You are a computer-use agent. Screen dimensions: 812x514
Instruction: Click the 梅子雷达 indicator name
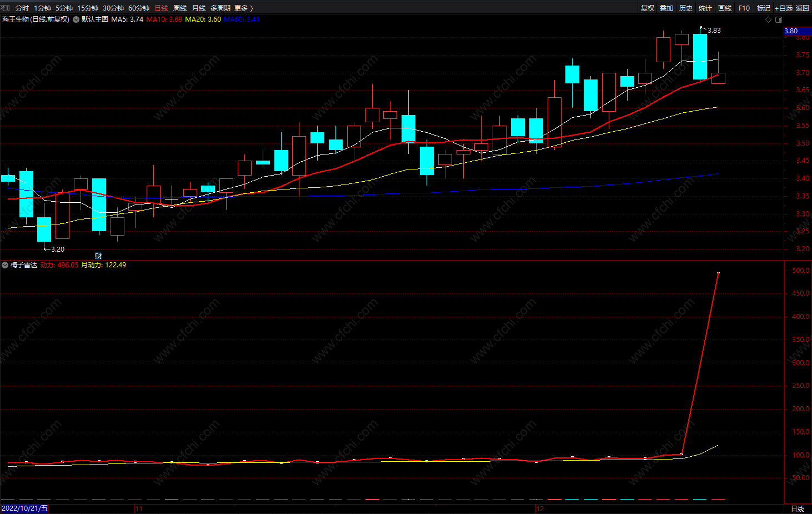[24, 265]
